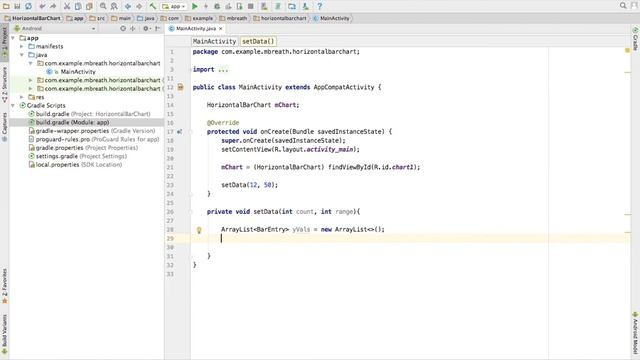The image size is (640, 360).
Task: Click the Synchronize toolbar icon
Action: (29, 6)
